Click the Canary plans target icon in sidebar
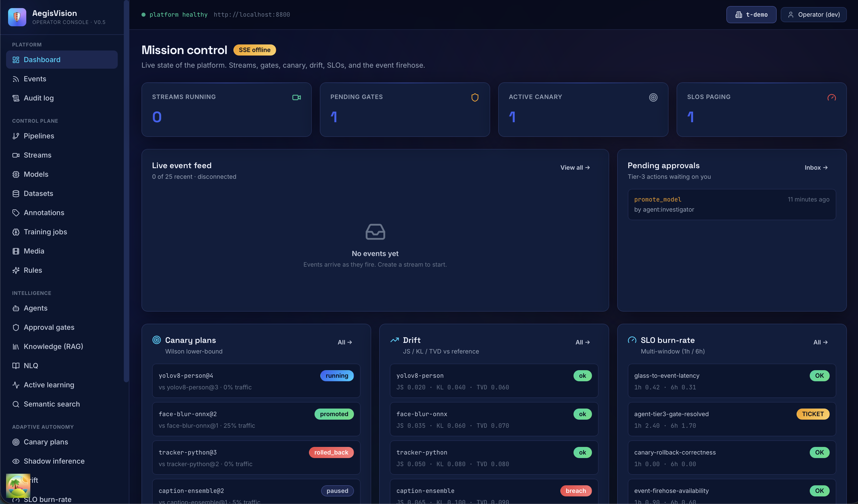The height and width of the screenshot is (504, 858). coord(16,442)
